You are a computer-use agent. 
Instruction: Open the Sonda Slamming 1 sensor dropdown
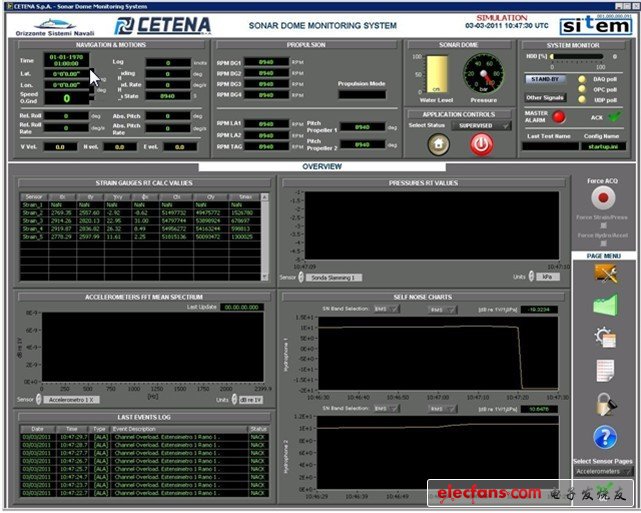click(x=333, y=277)
